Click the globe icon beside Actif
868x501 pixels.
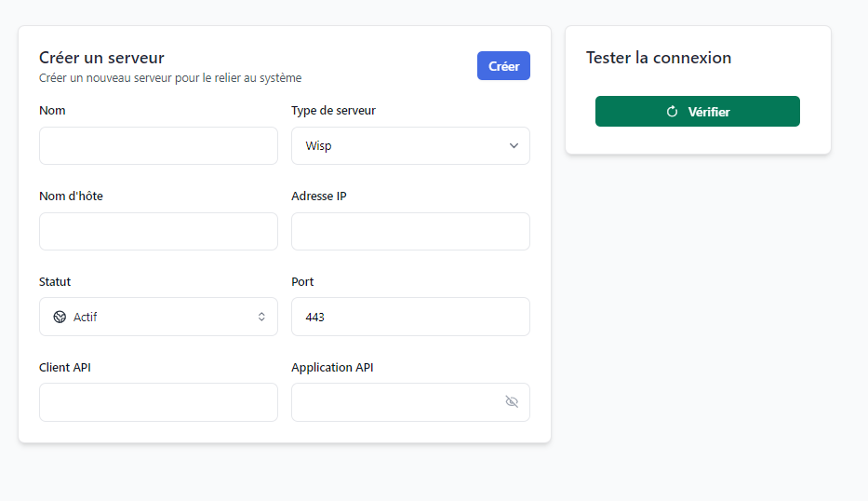tap(60, 318)
